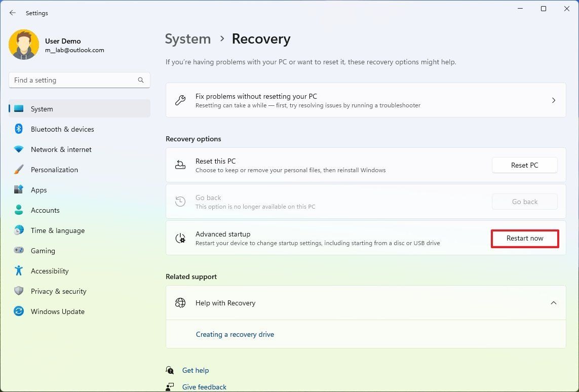
Task: Click the m__lab@outlook.com email text
Action: 74,50
